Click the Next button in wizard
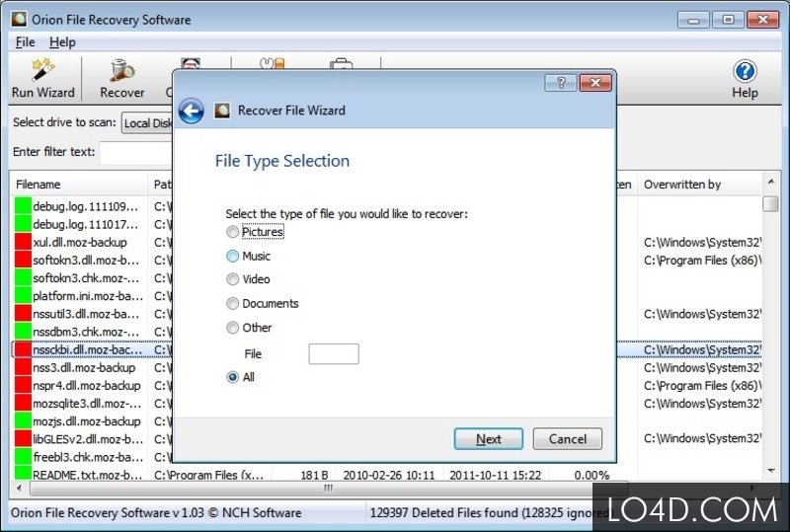790x532 pixels. 488,439
